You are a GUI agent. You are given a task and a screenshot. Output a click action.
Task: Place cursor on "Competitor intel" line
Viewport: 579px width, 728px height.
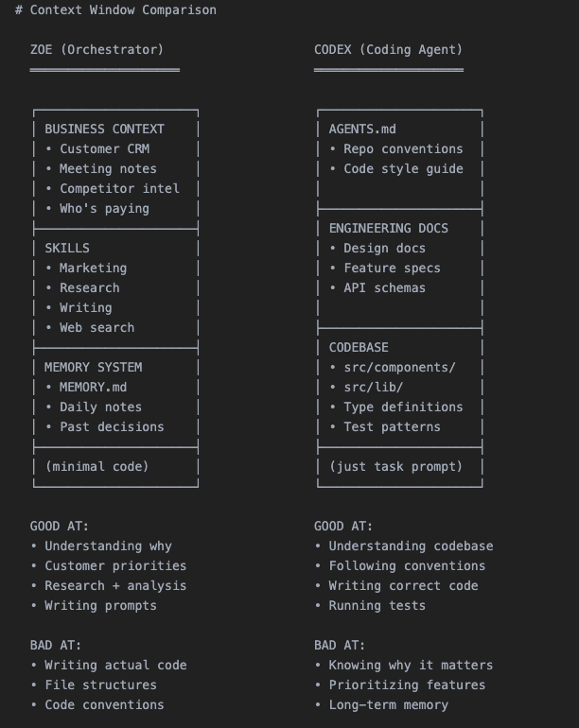[x=119, y=188]
